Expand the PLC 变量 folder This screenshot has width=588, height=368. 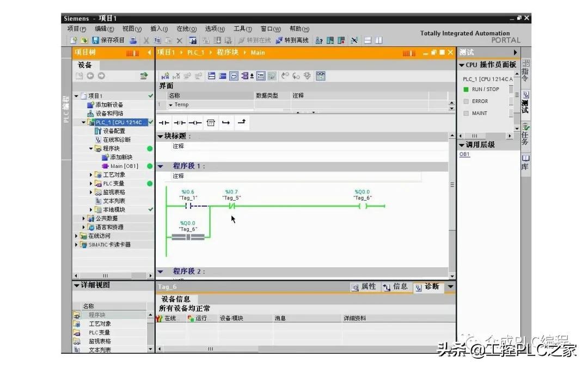point(91,184)
